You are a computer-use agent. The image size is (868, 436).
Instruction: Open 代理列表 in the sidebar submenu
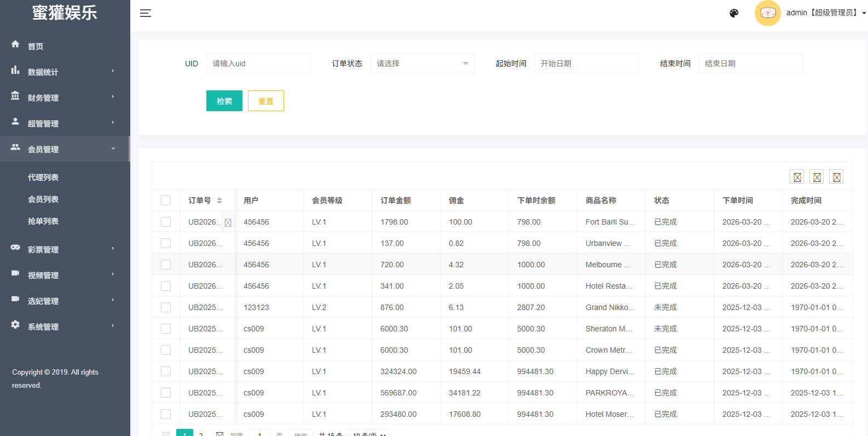[43, 177]
